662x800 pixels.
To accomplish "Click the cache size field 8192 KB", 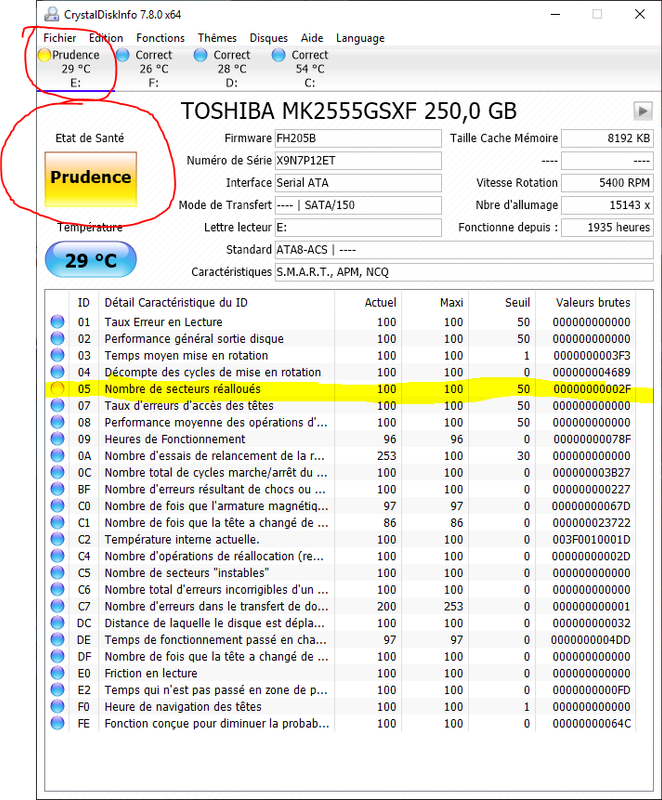I will tap(607, 138).
